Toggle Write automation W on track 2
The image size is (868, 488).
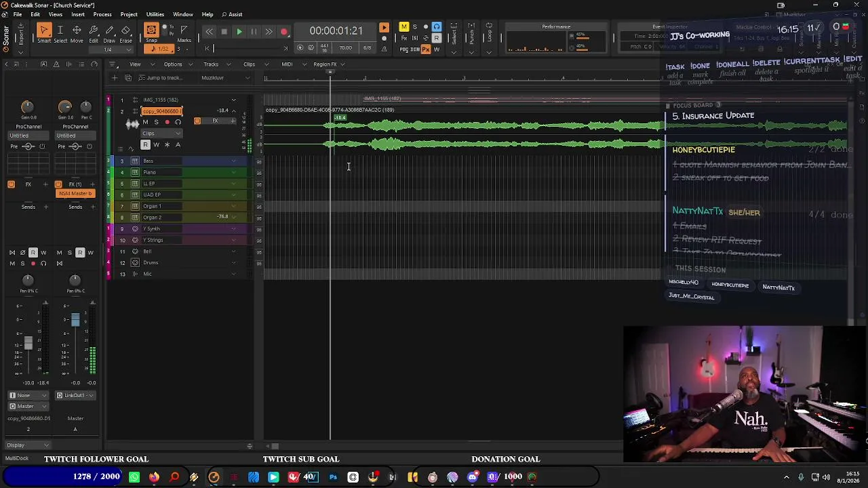pyautogui.click(x=156, y=145)
